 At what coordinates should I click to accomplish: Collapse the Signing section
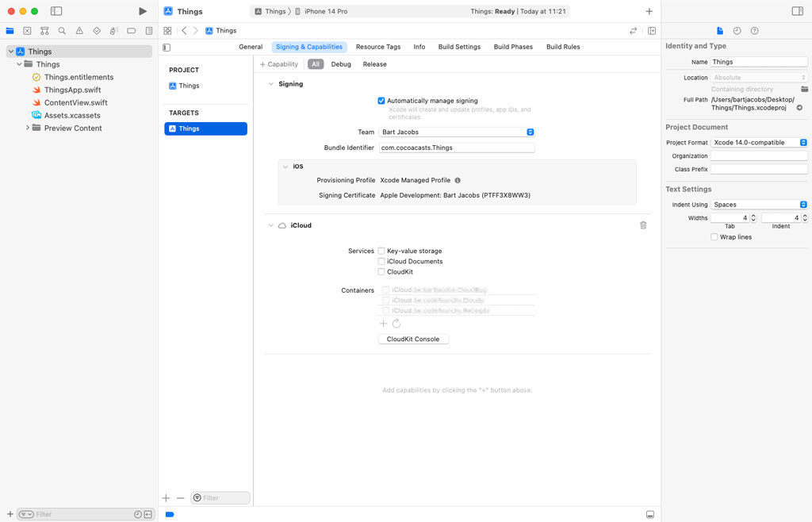(271, 84)
